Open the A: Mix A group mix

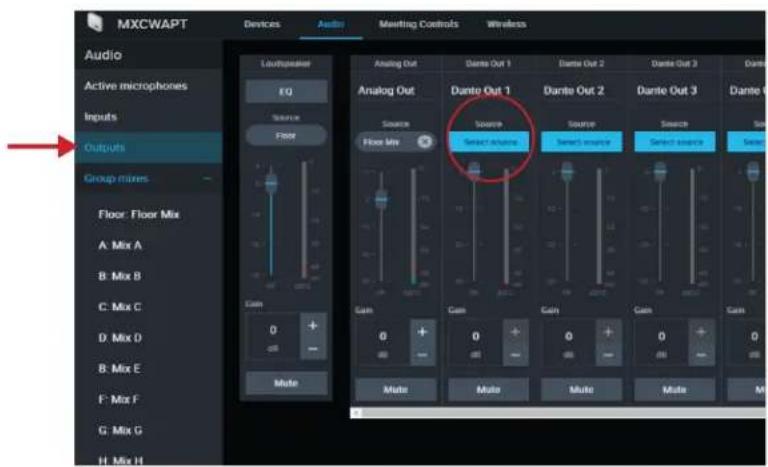[120, 245]
